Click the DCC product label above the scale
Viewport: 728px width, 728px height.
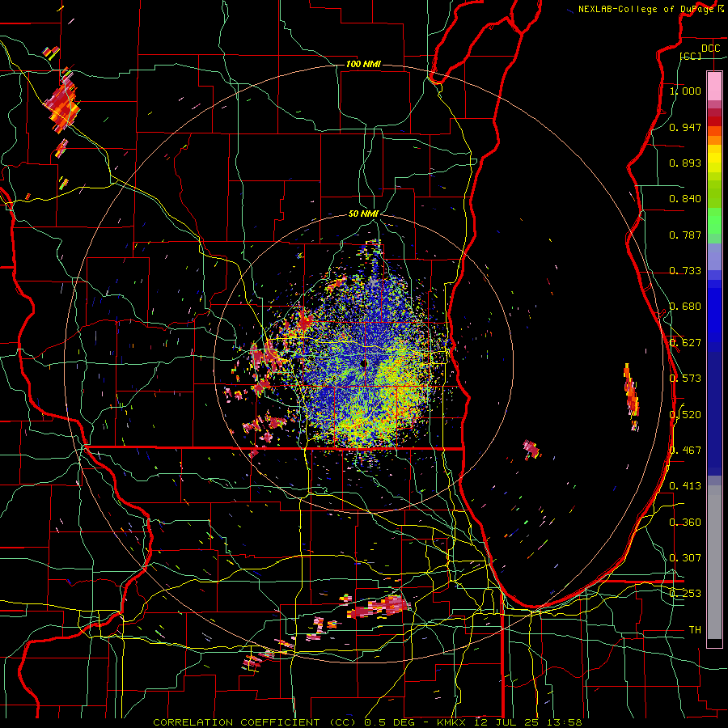[710, 49]
